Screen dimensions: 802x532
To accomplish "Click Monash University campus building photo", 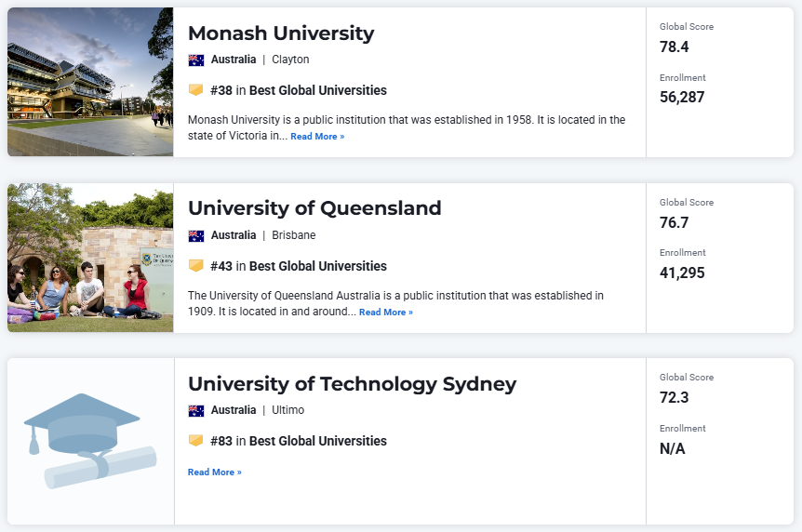I will (90, 82).
